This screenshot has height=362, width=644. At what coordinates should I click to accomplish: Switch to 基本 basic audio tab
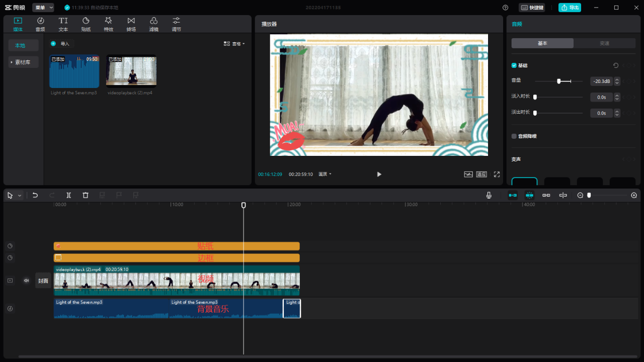pyautogui.click(x=542, y=43)
